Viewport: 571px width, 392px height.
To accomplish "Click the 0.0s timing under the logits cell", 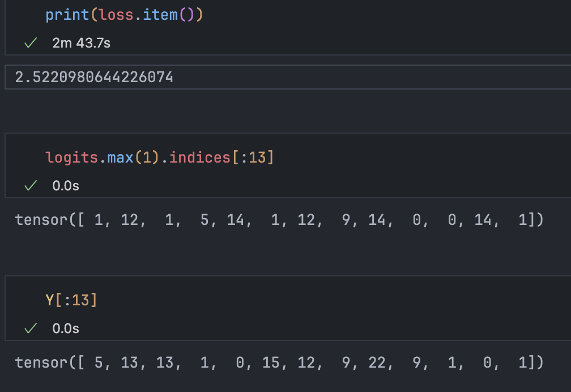I will (x=66, y=185).
